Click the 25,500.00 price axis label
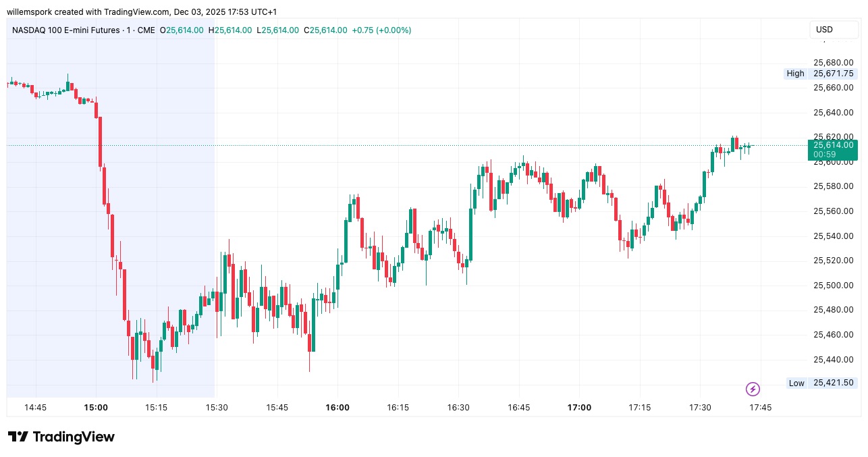Image resolution: width=868 pixels, height=457 pixels. tap(833, 285)
